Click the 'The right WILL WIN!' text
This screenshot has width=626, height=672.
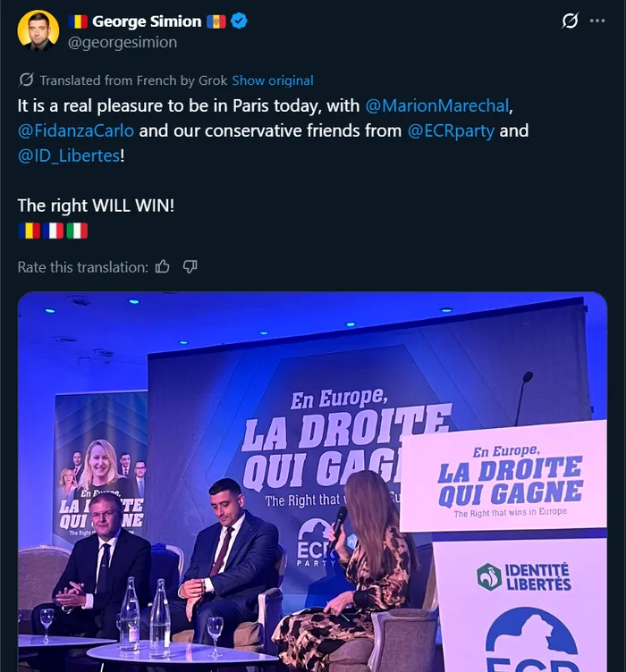[x=96, y=206]
